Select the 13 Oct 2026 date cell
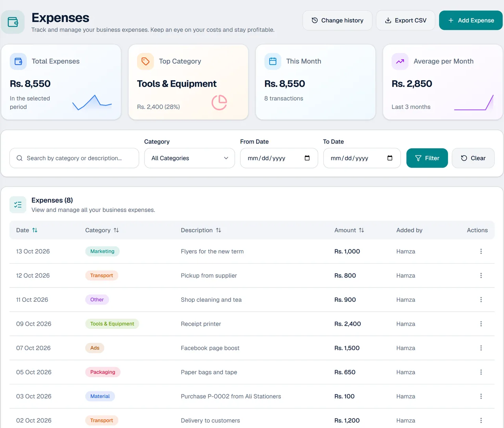 (33, 251)
